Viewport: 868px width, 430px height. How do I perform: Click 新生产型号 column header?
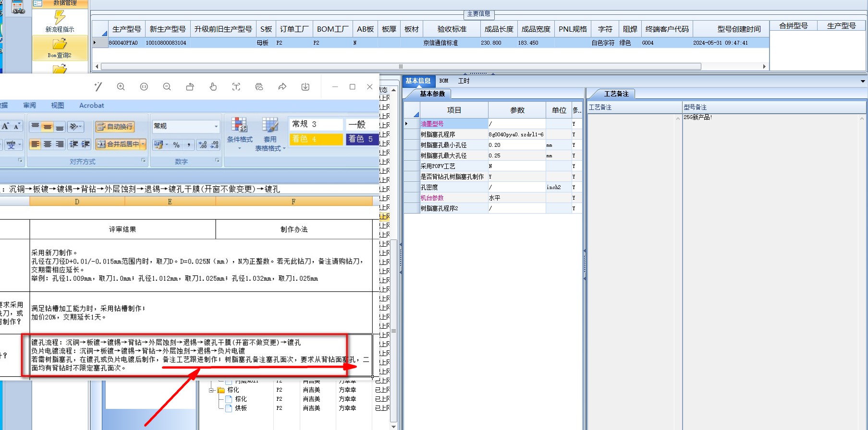click(168, 29)
